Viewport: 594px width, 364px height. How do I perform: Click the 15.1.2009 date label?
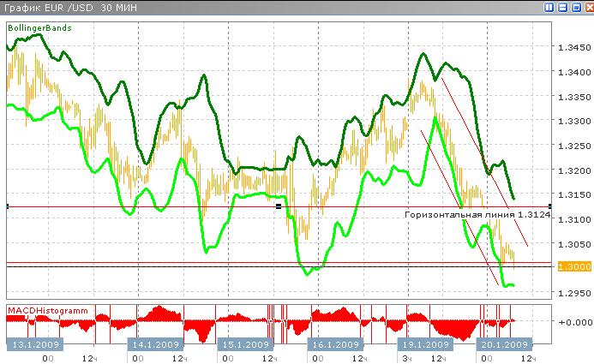pyautogui.click(x=241, y=344)
